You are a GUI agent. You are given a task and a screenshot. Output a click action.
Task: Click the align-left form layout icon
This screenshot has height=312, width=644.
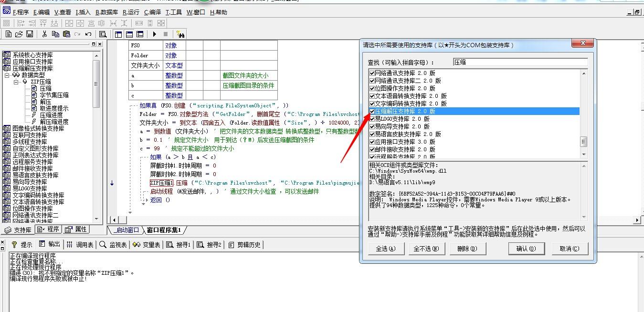tap(21, 23)
